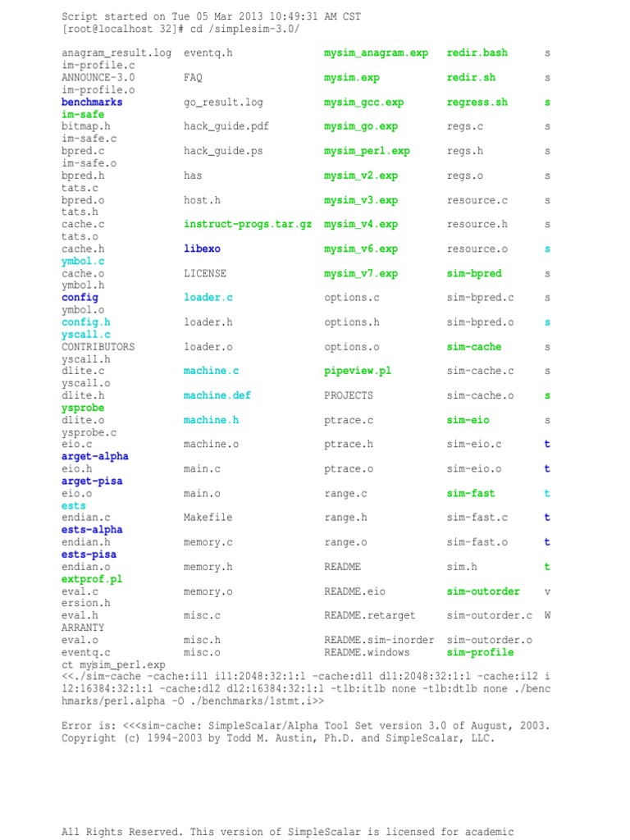Click the file name 'pipeview.pl'

pos(358,372)
